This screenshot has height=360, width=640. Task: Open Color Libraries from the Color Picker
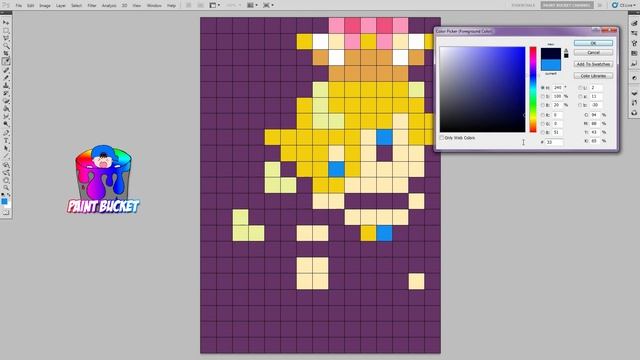pos(593,76)
